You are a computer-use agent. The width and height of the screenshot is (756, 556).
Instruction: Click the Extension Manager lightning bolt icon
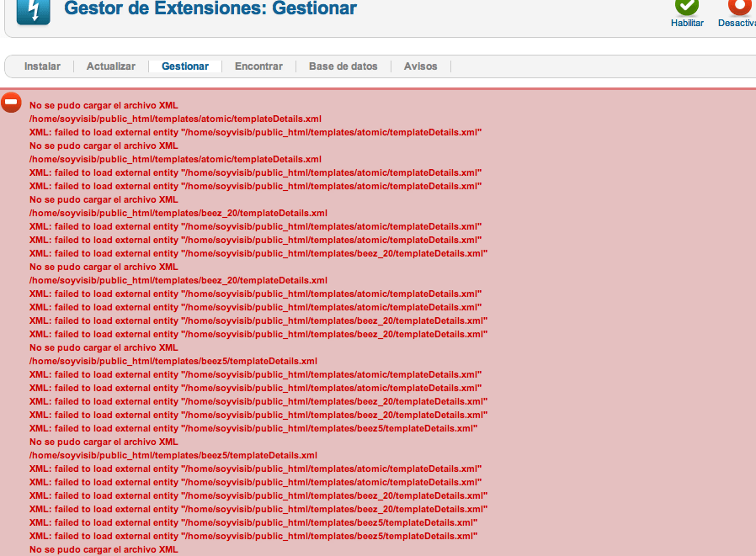34,12
